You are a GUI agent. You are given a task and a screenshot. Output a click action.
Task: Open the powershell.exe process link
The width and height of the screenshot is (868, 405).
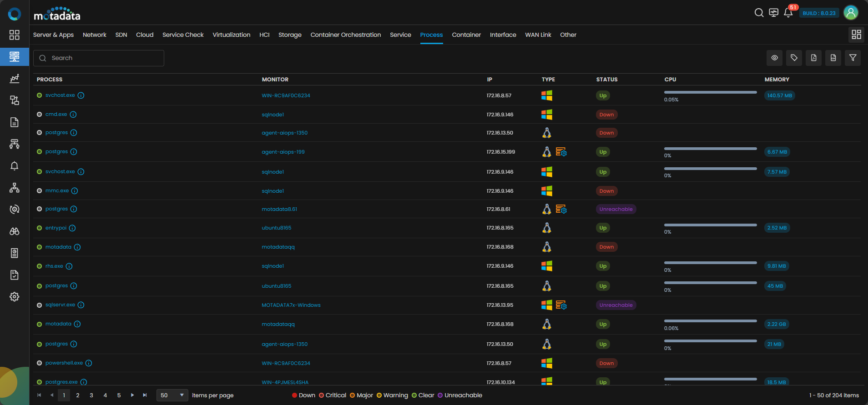pyautogui.click(x=64, y=363)
